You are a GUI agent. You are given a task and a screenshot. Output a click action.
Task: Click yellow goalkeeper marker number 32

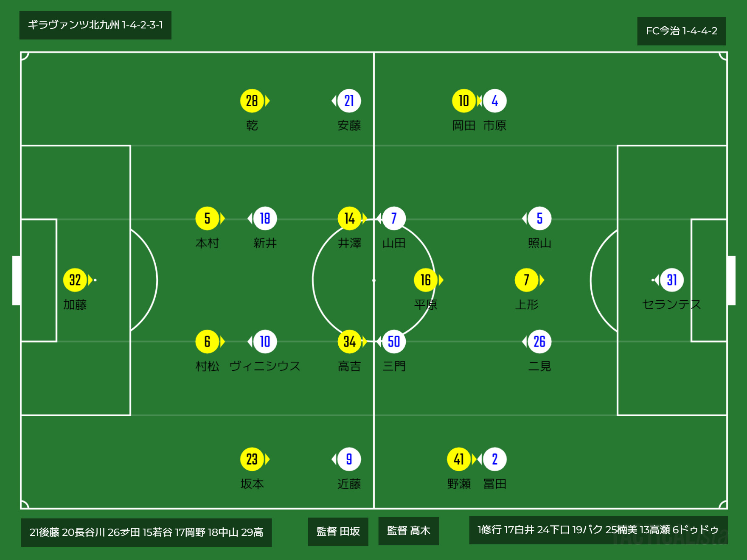coord(75,280)
